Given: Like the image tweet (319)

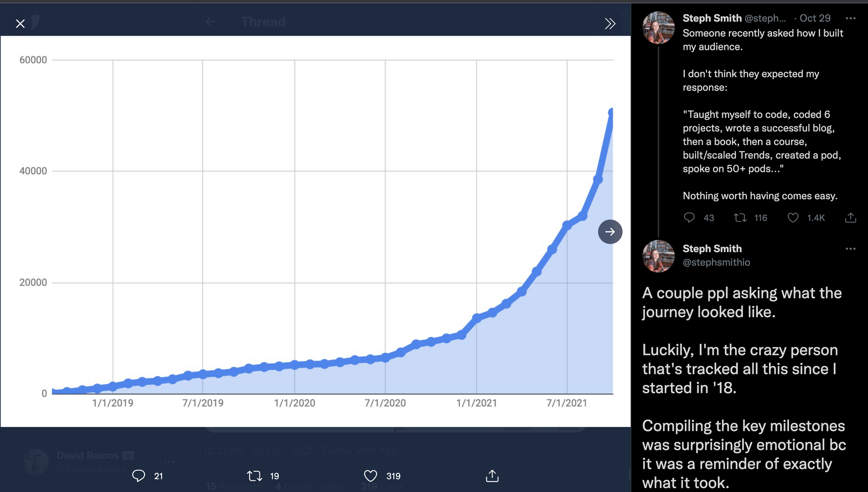Looking at the screenshot, I should pyautogui.click(x=370, y=476).
